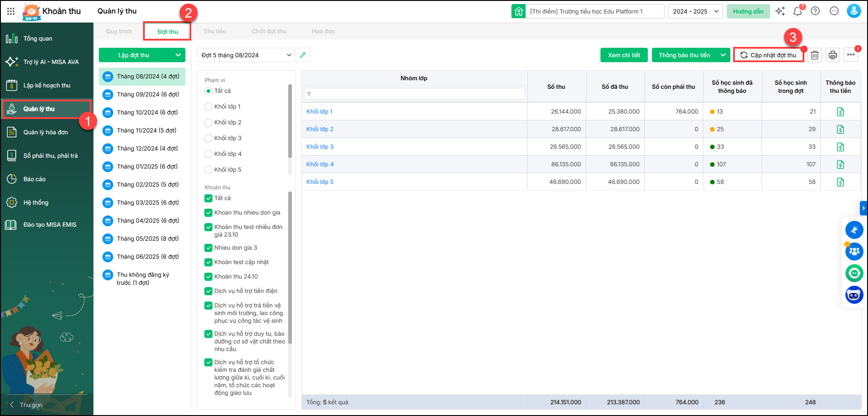Open Quản lý hóa đơn in sidebar

(47, 133)
